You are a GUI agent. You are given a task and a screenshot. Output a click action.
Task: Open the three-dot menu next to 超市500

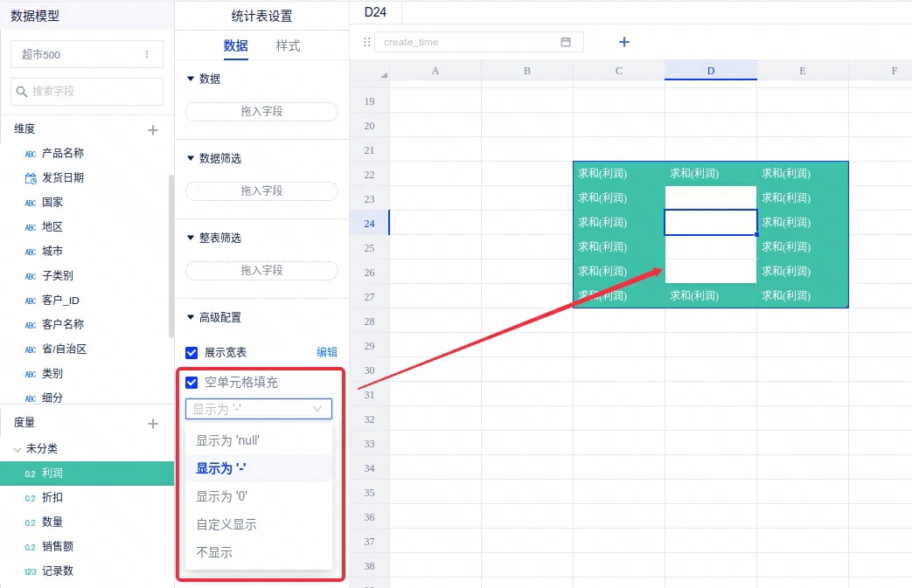pos(147,54)
